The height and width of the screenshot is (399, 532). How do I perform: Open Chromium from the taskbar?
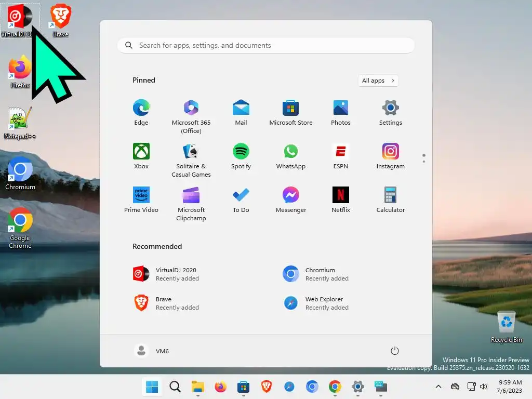click(x=312, y=387)
